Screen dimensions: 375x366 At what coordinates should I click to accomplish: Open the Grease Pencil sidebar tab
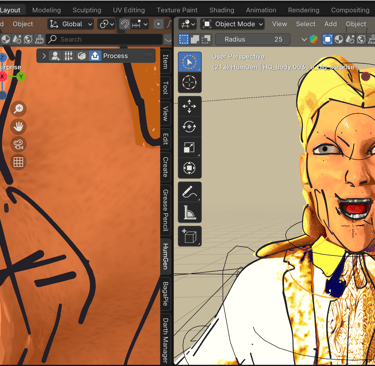165,210
